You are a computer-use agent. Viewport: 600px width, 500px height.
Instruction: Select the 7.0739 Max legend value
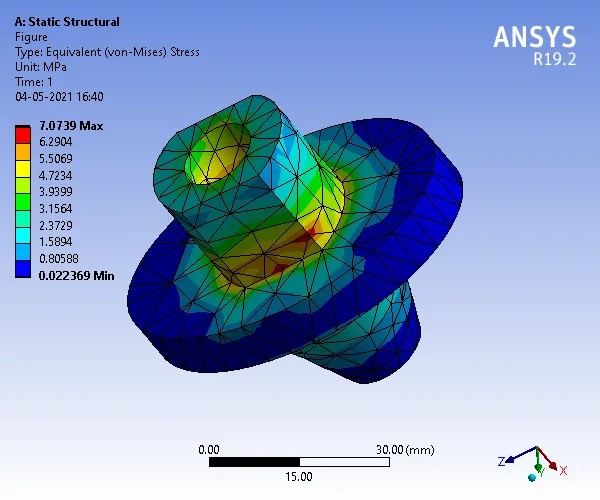(71, 125)
